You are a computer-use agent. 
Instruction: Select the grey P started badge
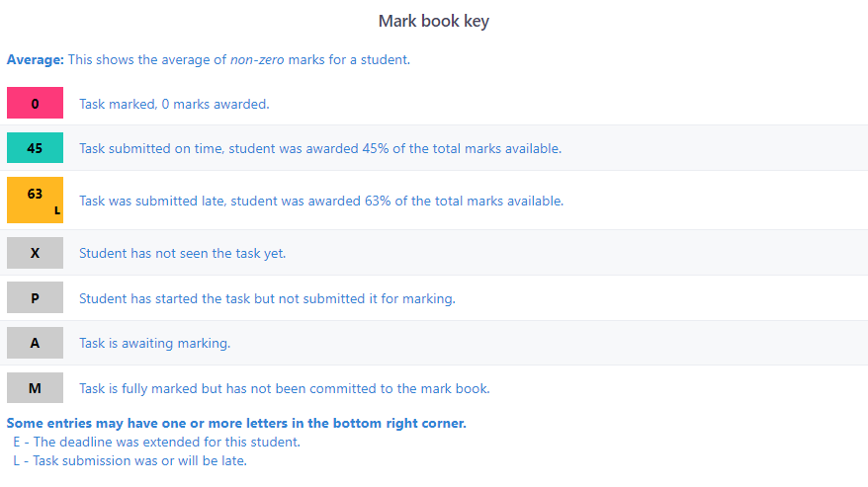(35, 297)
